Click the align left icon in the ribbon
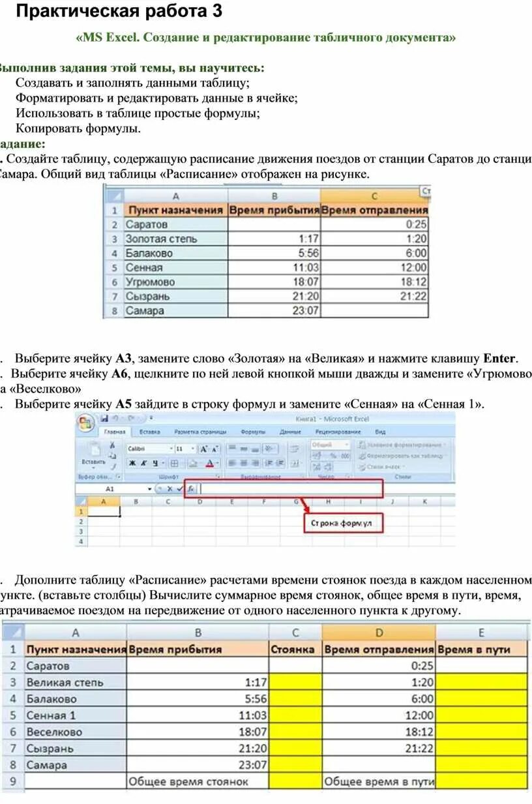532x804 pixels. point(232,462)
